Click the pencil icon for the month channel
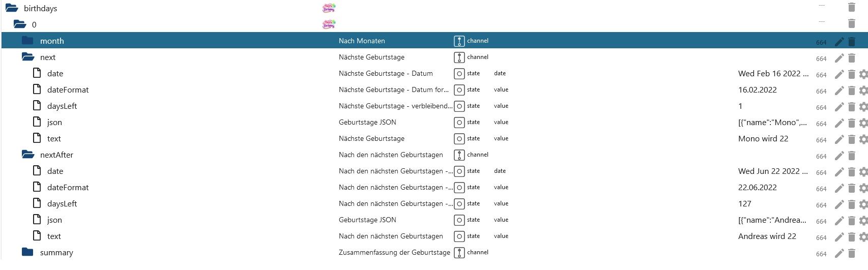 [x=839, y=42]
